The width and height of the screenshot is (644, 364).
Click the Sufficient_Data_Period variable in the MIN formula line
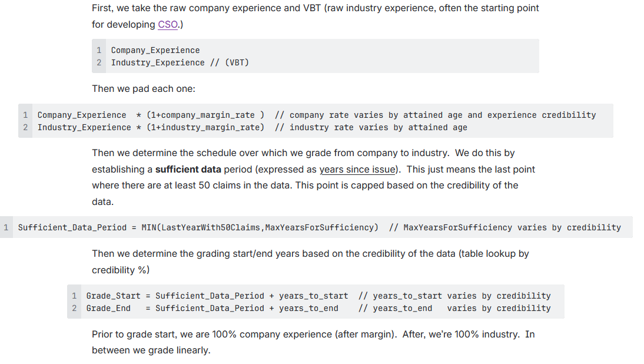point(72,228)
